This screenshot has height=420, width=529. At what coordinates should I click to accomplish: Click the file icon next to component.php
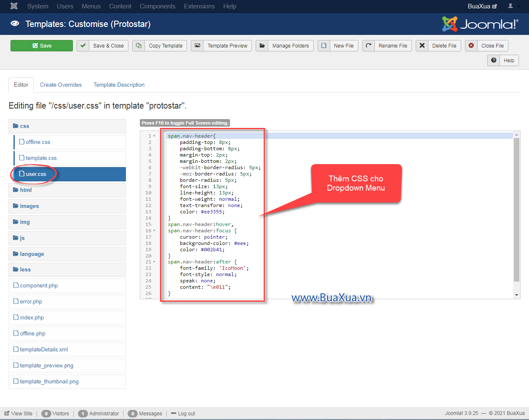(x=16, y=285)
